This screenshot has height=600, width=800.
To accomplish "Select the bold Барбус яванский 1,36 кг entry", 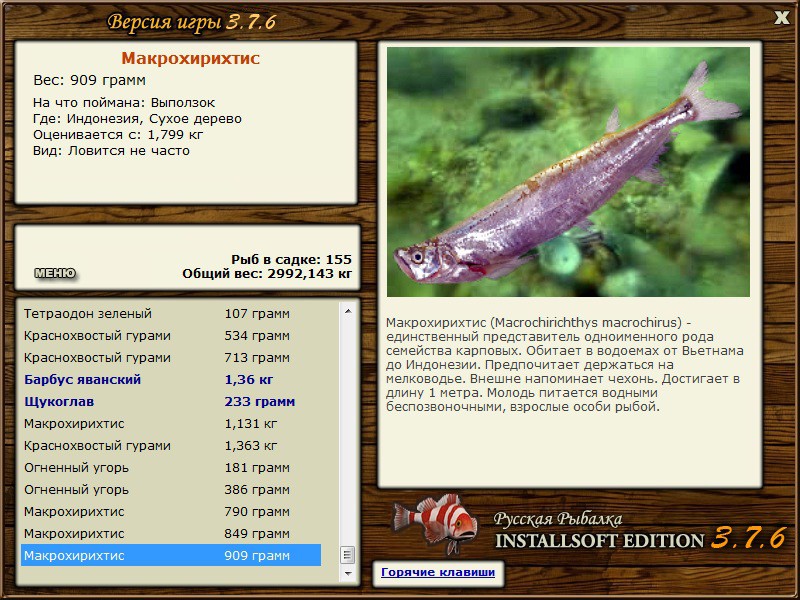I will [171, 380].
